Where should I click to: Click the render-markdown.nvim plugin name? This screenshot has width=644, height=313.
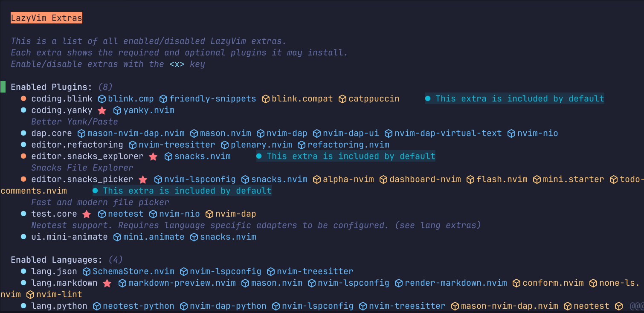click(x=456, y=283)
